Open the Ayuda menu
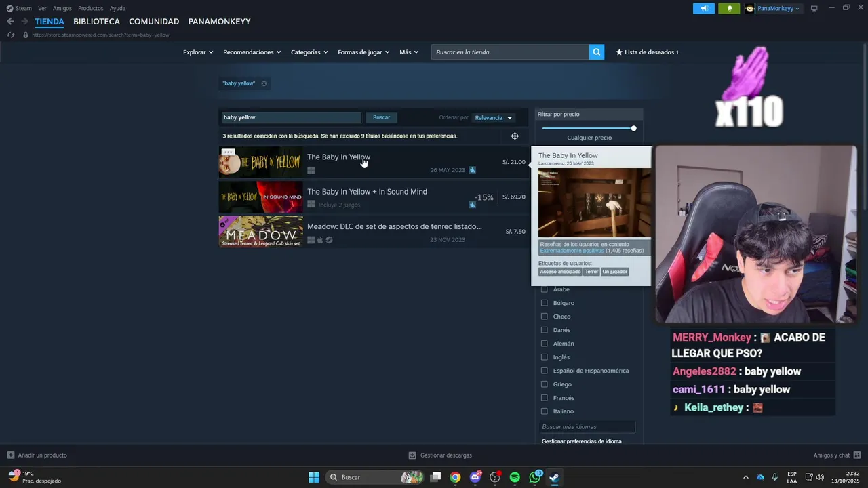The height and width of the screenshot is (488, 868). point(117,8)
